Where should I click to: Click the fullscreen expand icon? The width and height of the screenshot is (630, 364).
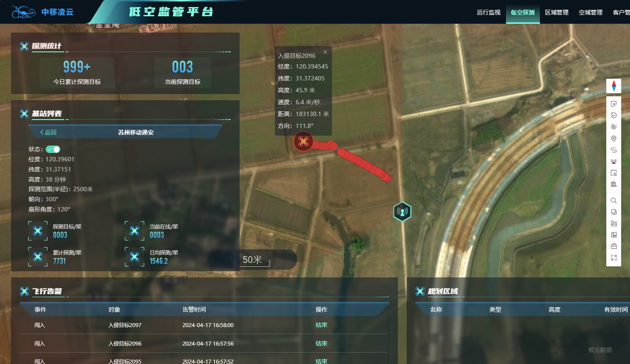614,258
